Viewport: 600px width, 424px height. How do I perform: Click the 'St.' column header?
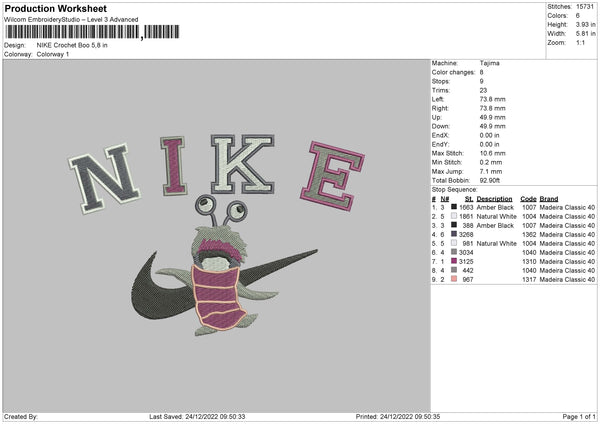click(469, 199)
